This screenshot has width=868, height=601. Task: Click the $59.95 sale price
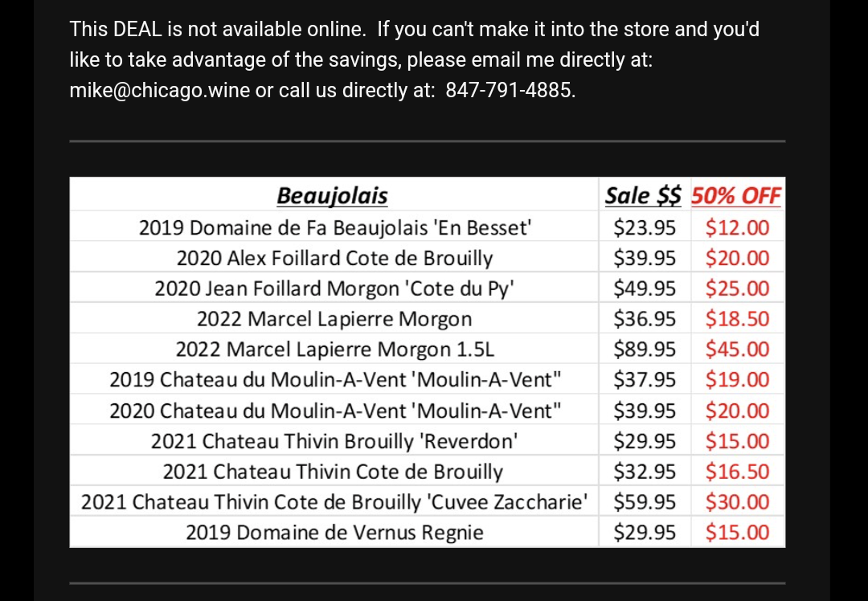click(645, 502)
